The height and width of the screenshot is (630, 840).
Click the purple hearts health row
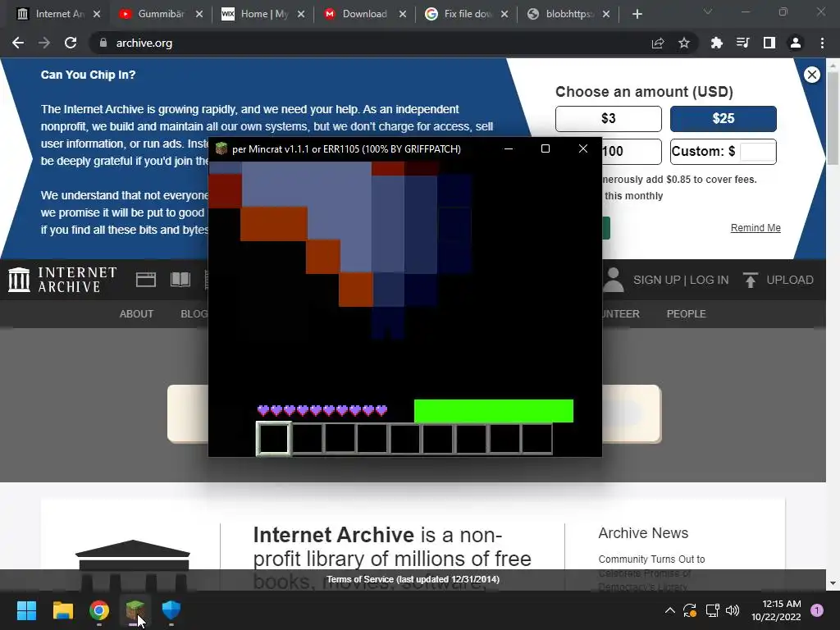coord(322,411)
